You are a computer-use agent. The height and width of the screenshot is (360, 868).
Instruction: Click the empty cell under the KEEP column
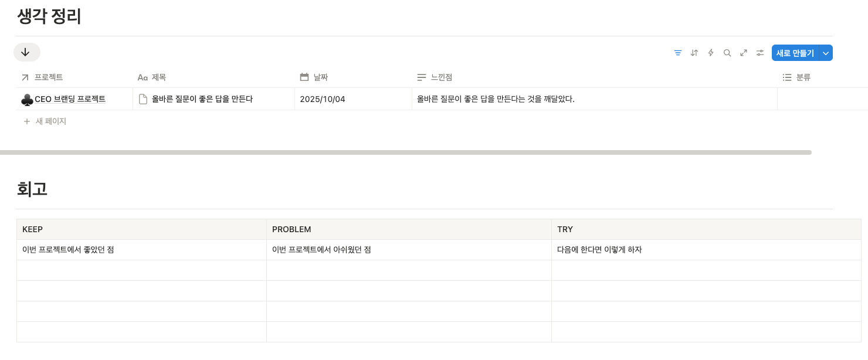tap(141, 270)
